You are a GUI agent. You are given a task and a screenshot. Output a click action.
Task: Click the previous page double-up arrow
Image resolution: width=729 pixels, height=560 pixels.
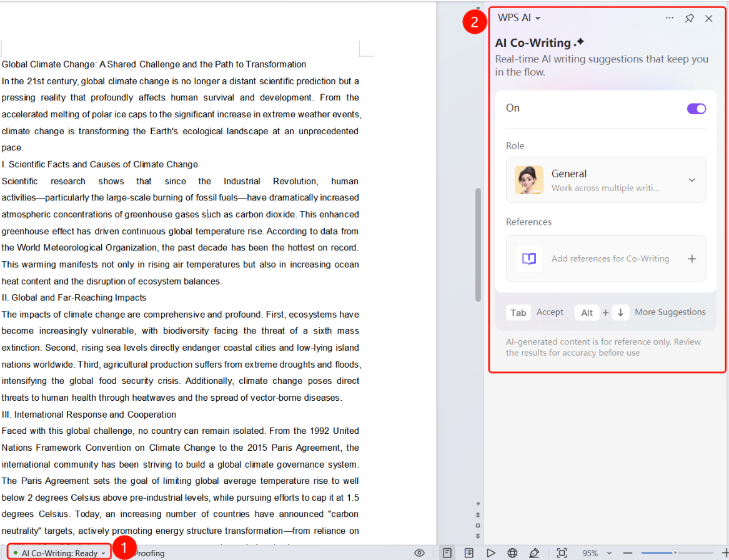[x=478, y=515]
